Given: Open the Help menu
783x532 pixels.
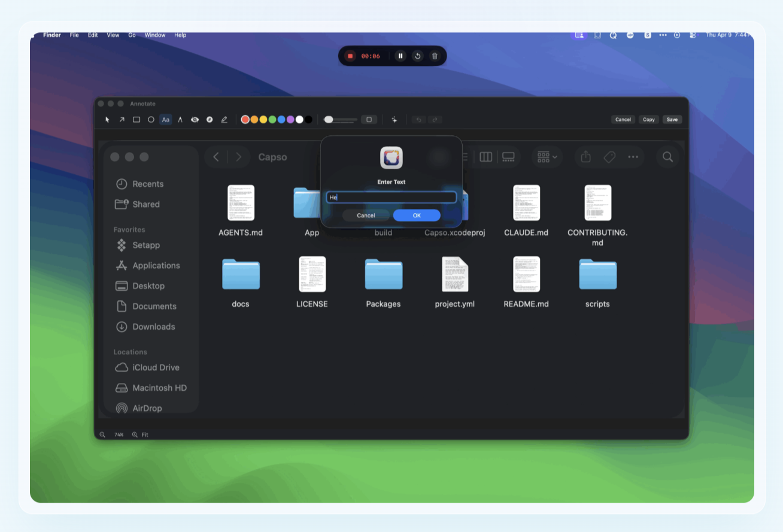Looking at the screenshot, I should click(180, 35).
